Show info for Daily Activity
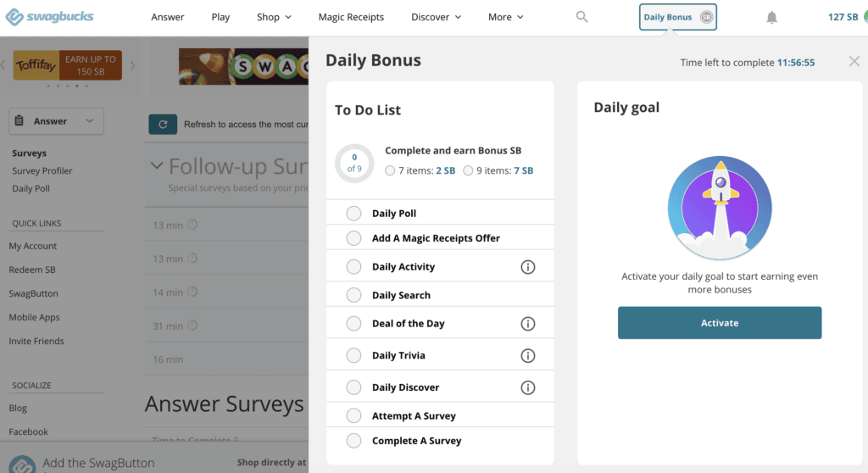The width and height of the screenshot is (868, 473). (x=527, y=267)
